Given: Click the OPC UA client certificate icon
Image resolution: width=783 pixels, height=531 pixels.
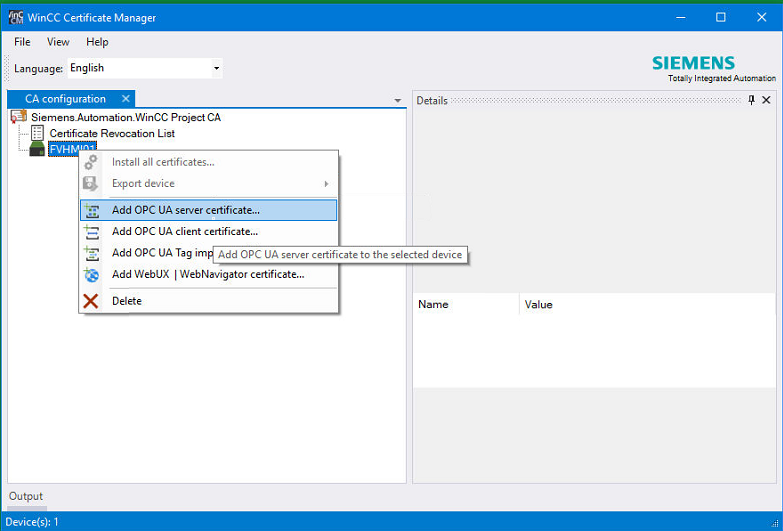Looking at the screenshot, I should tap(92, 232).
